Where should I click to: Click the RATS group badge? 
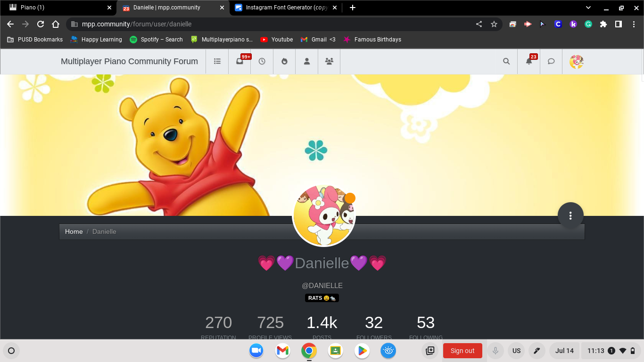tap(322, 298)
